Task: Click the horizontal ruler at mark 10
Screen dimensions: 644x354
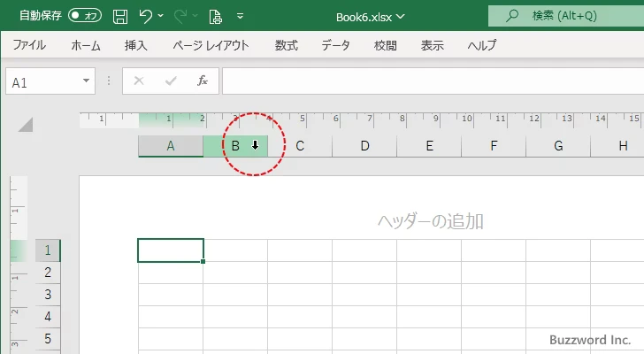Action: pyautogui.click(x=466, y=119)
